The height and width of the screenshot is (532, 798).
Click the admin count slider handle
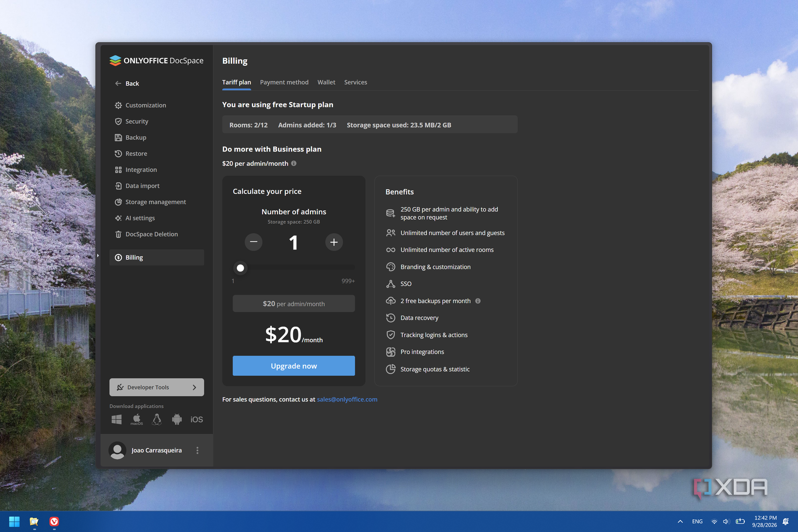pos(240,268)
